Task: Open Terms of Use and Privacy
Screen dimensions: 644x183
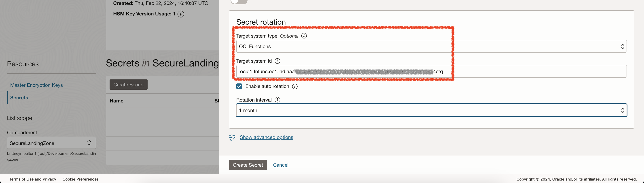Action: (32, 179)
